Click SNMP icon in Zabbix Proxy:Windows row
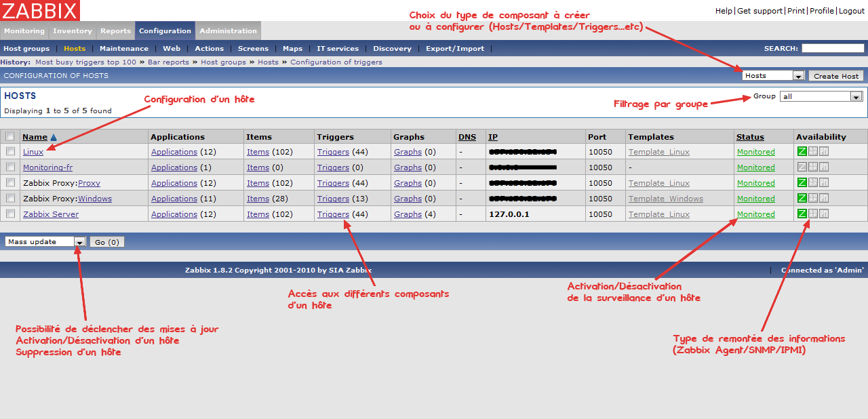Image resolution: width=868 pixels, height=419 pixels. click(813, 199)
